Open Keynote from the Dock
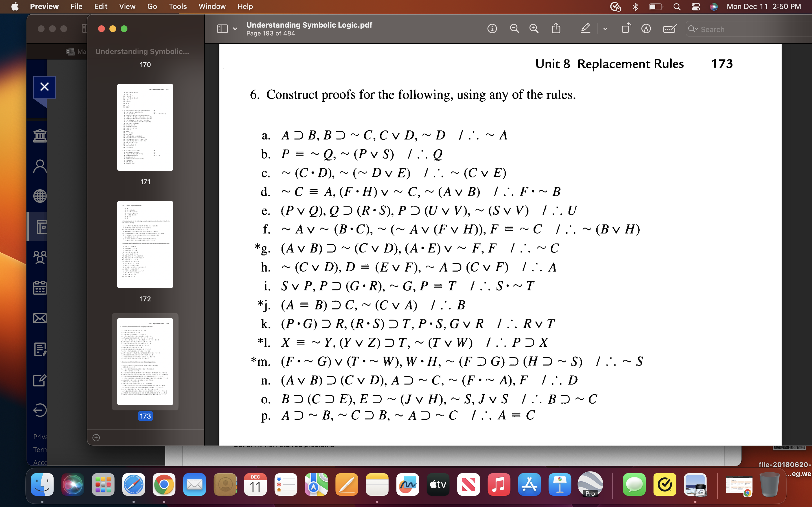Viewport: 812px width, 507px height. [560, 484]
